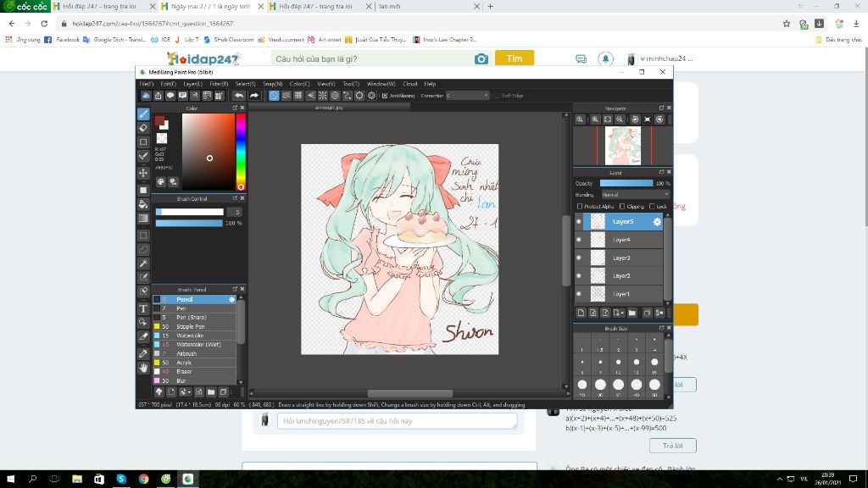Undock the Color panel with popout icon

[235, 108]
